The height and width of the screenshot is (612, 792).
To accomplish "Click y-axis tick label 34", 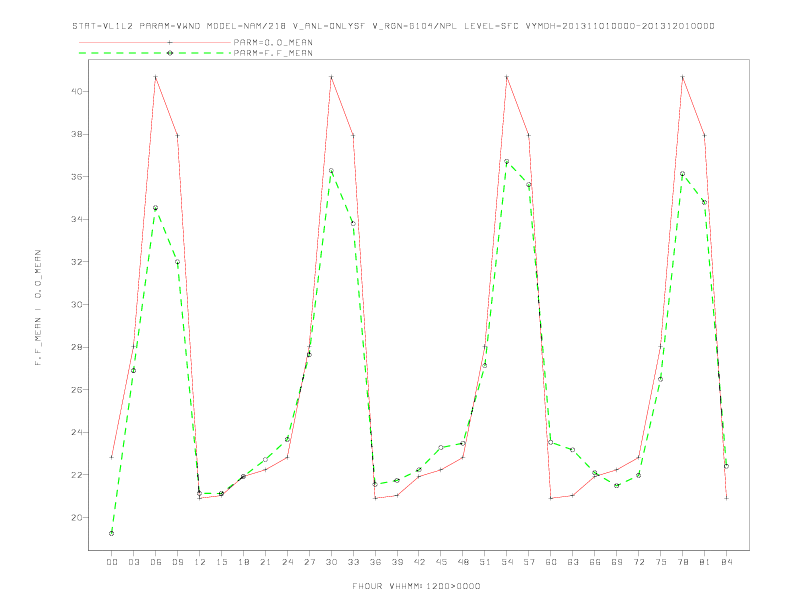I will tap(78, 219).
